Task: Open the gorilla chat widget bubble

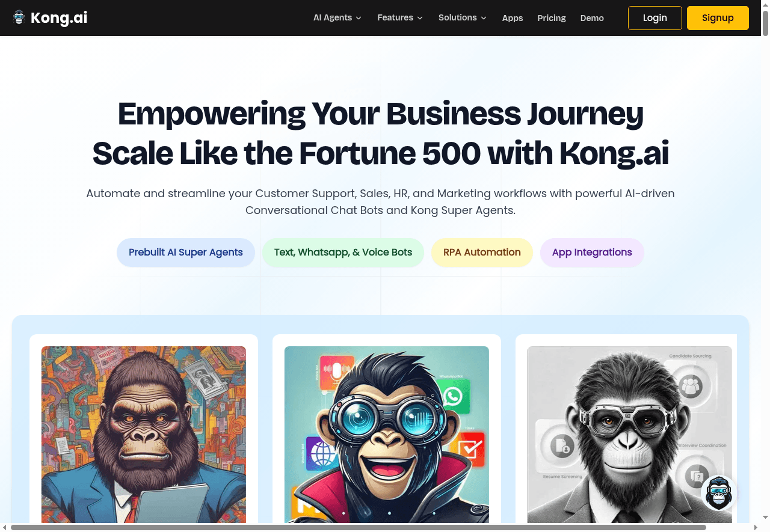Action: pyautogui.click(x=718, y=493)
